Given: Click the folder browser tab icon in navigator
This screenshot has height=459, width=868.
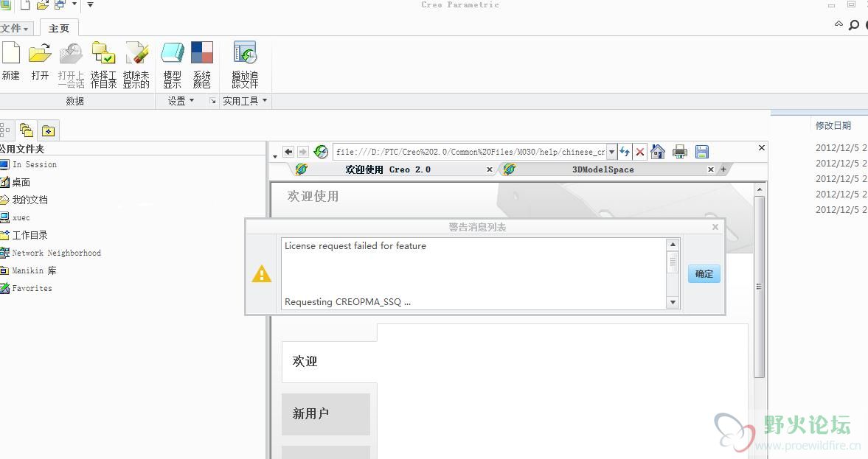Looking at the screenshot, I should coord(26,130).
